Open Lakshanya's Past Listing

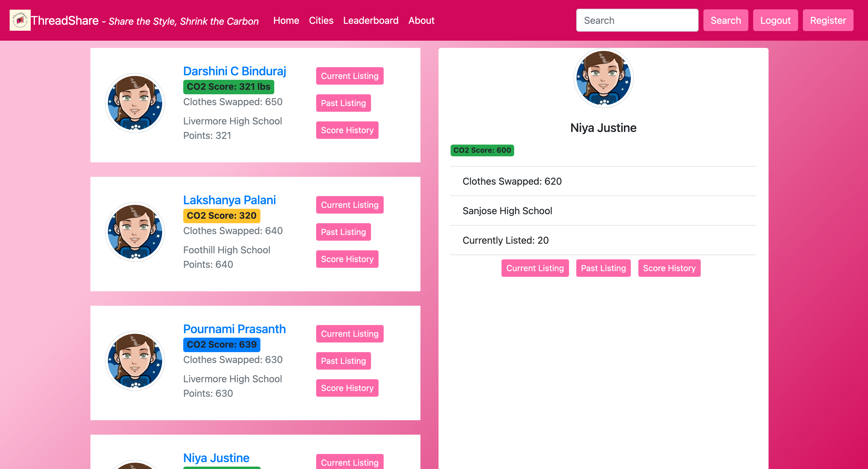click(343, 232)
